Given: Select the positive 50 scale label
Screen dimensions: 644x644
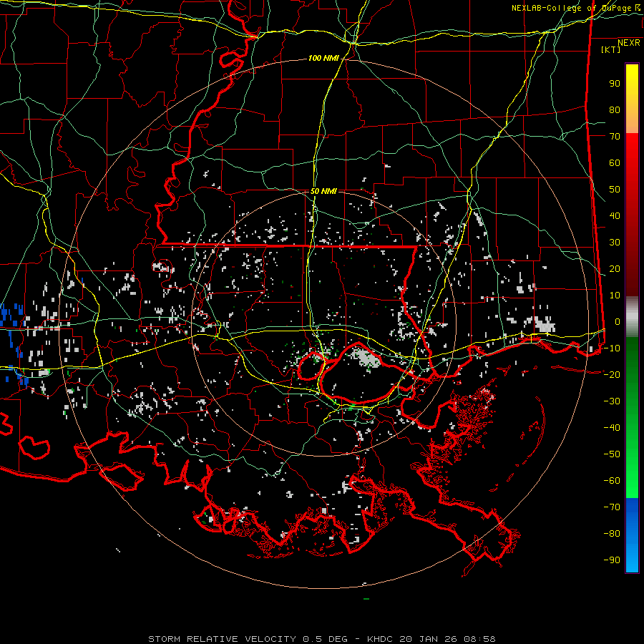Looking at the screenshot, I should tap(615, 190).
